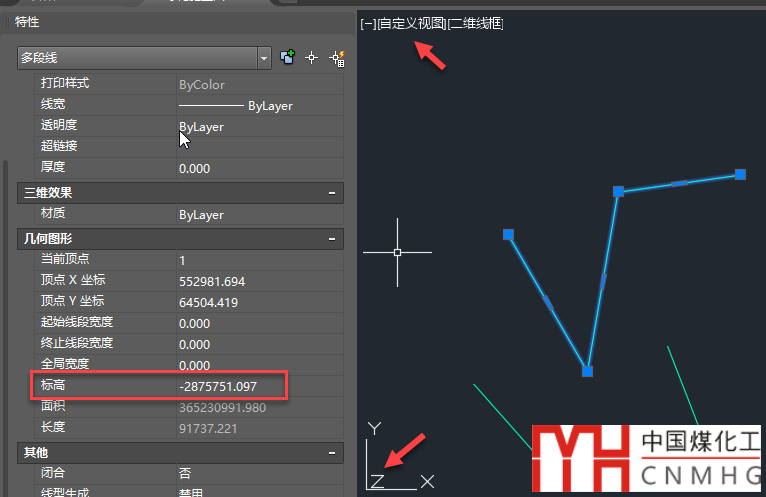Click the 标高 value -2875751.097
Image resolution: width=766 pixels, height=497 pixels.
(x=218, y=387)
